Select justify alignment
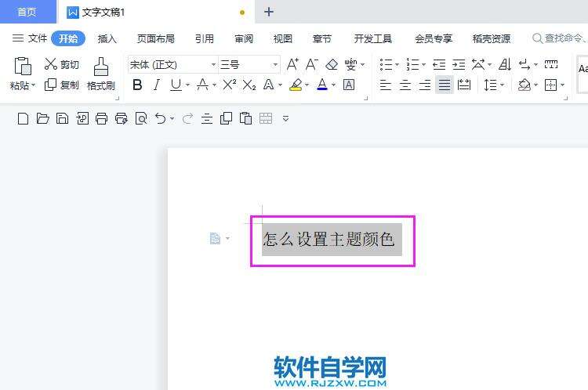Viewport: 588px width, 390px height. point(445,85)
